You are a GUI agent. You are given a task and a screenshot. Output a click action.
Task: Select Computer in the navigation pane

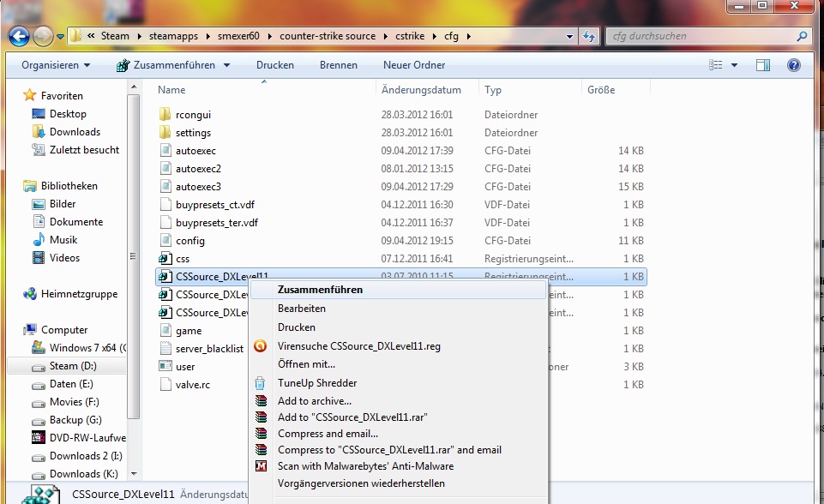point(64,330)
